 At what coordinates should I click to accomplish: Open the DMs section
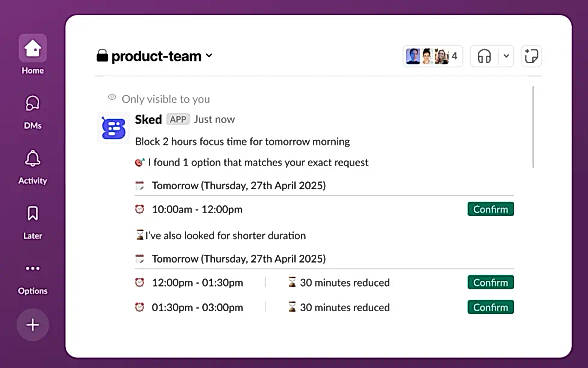click(x=33, y=112)
